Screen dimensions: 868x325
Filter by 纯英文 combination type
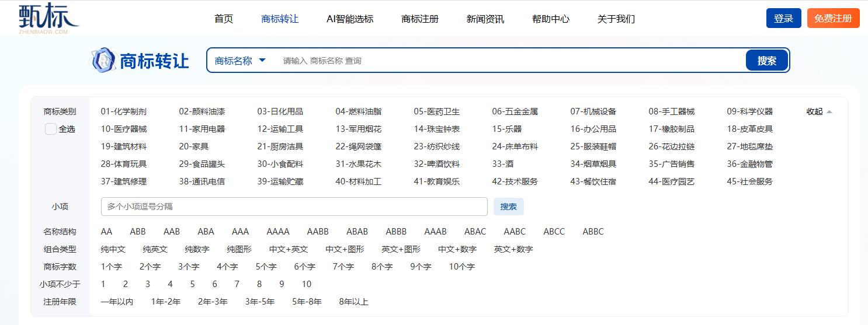[x=155, y=249]
